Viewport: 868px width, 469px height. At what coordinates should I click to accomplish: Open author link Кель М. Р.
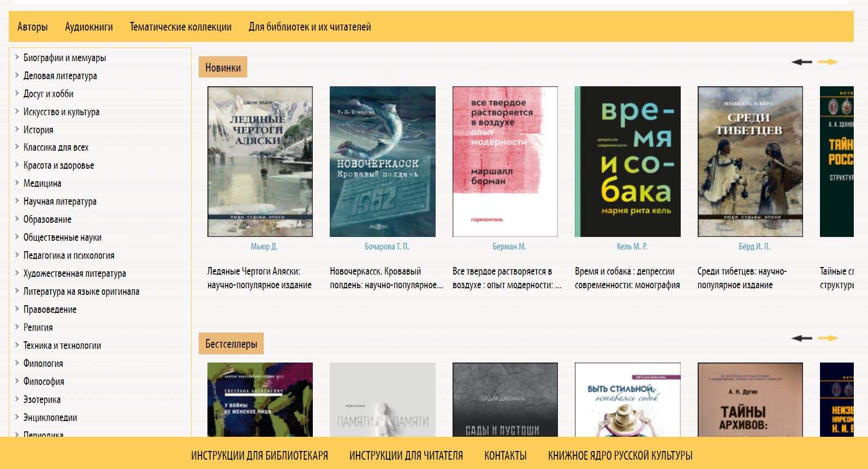[632, 247]
